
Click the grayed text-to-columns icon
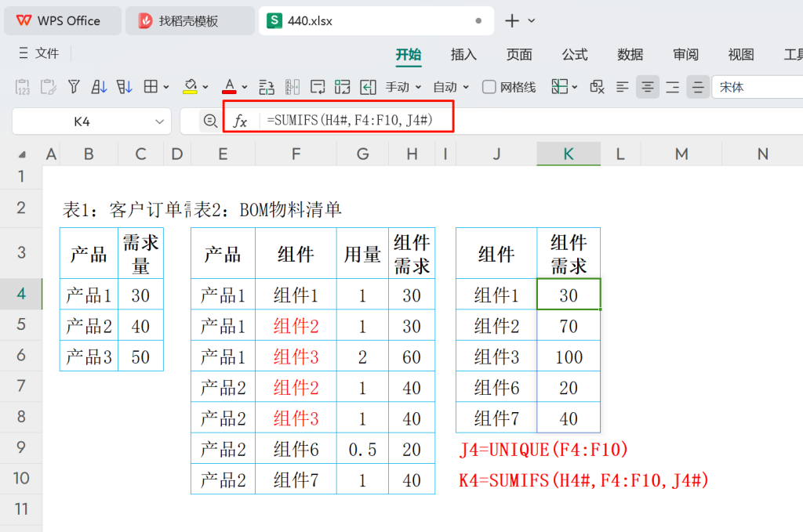(x=292, y=87)
